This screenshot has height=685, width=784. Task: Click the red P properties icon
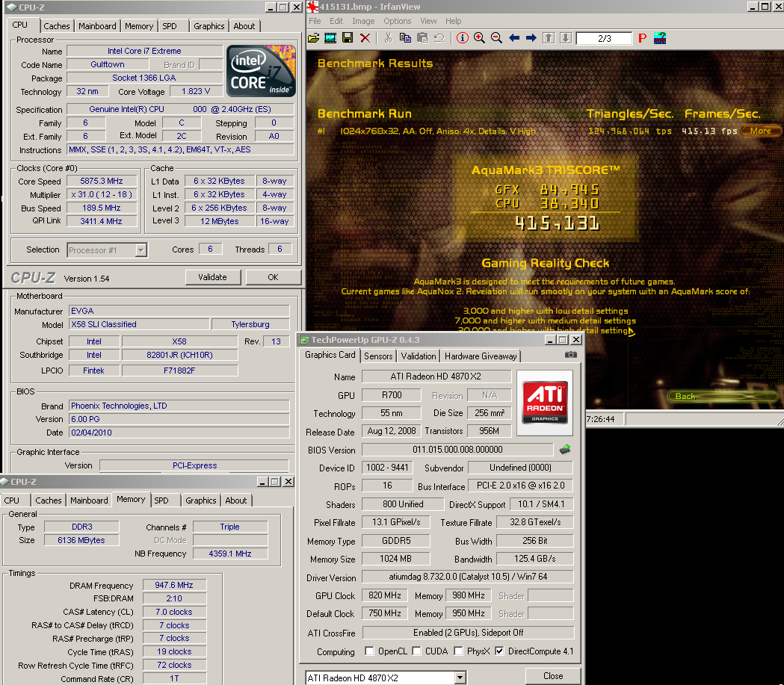coord(643,38)
